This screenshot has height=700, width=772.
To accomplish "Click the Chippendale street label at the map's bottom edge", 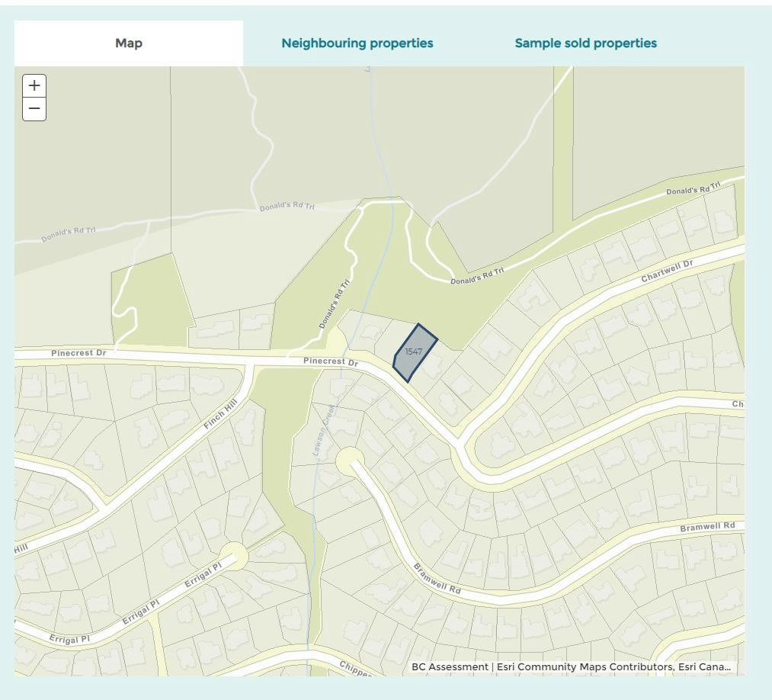I will (355, 669).
